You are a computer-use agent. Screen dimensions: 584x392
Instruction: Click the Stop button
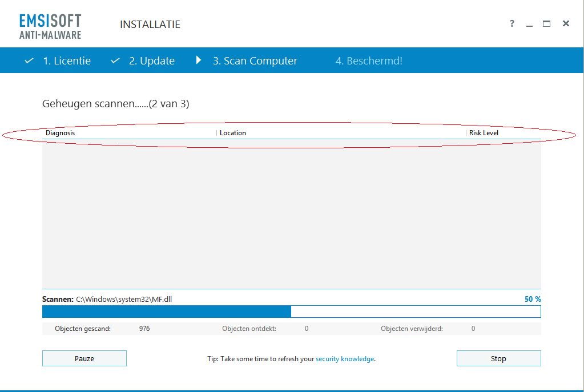click(x=499, y=358)
